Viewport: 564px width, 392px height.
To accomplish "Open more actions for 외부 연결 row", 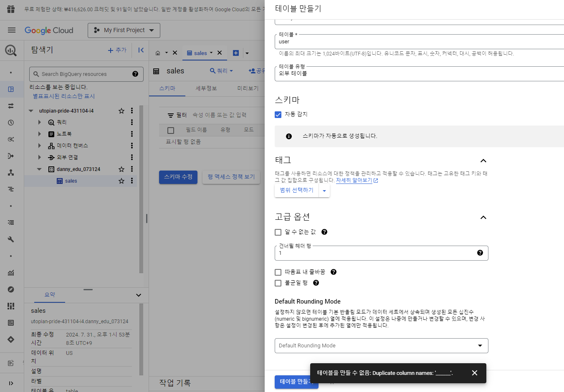I will 132,157.
